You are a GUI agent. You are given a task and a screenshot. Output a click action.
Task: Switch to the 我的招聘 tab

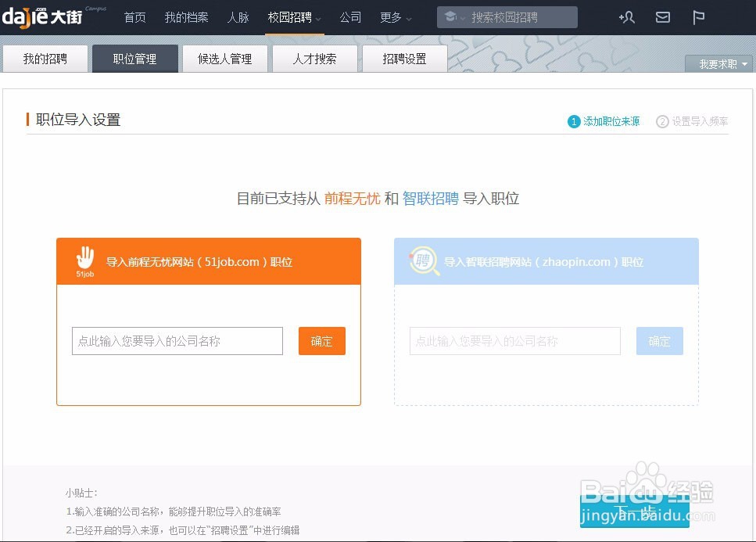(45, 59)
